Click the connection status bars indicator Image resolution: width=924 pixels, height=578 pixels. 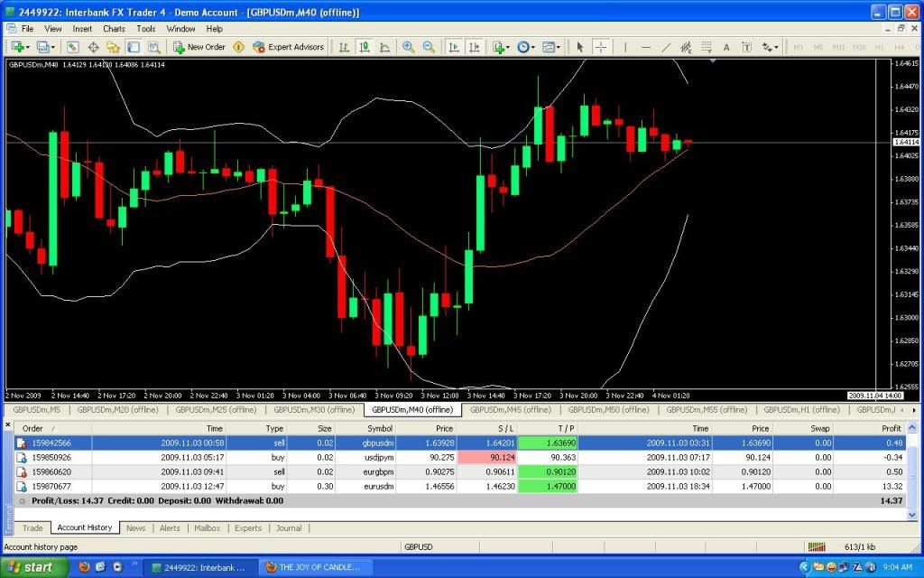pyautogui.click(x=817, y=546)
